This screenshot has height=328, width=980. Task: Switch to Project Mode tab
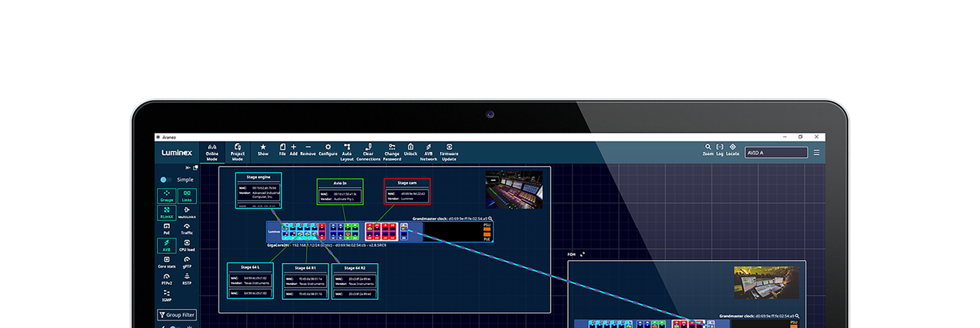[x=237, y=152]
